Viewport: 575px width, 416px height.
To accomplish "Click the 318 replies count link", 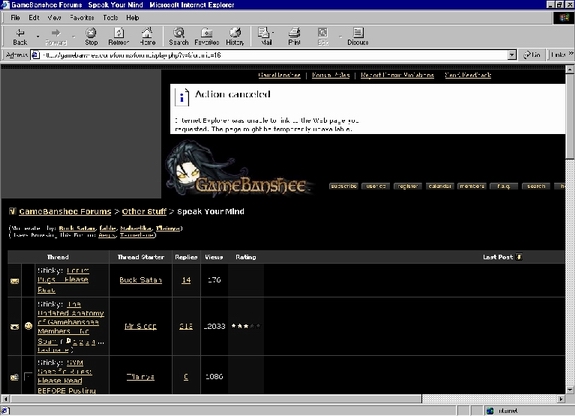I will (186, 326).
